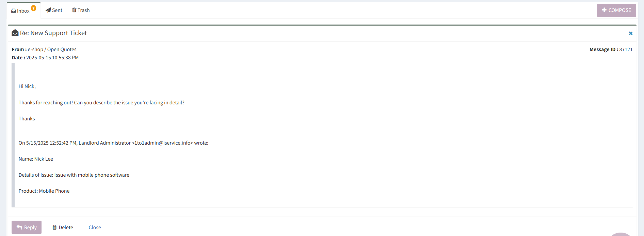Delete this message
The image size is (644, 236).
pos(63,227)
